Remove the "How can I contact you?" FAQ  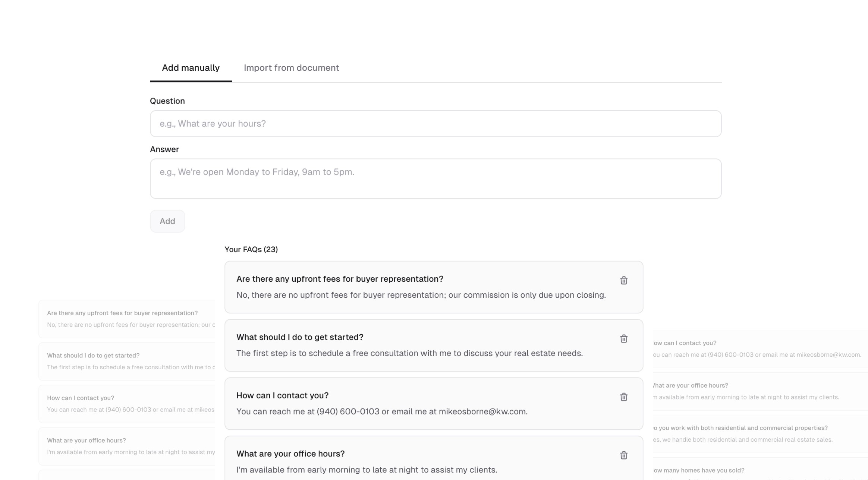623,397
